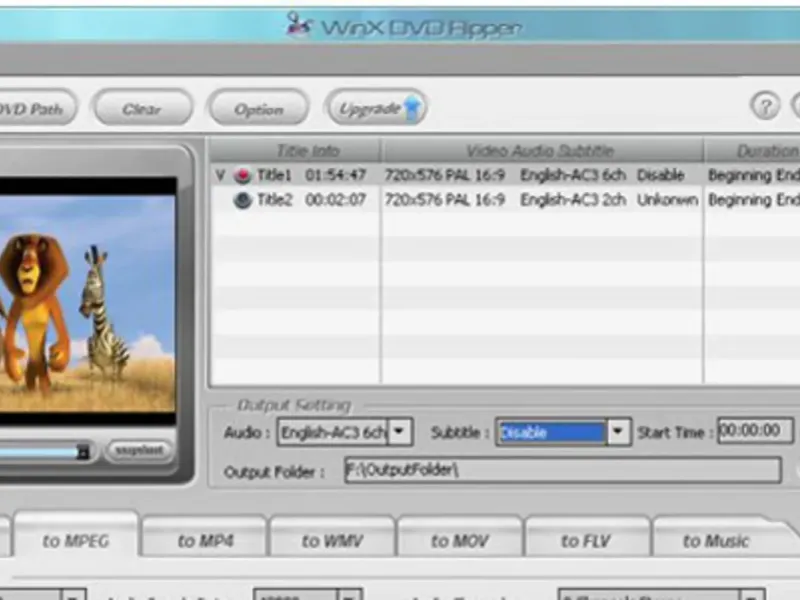
Task: Open the Option settings button
Action: pos(259,108)
